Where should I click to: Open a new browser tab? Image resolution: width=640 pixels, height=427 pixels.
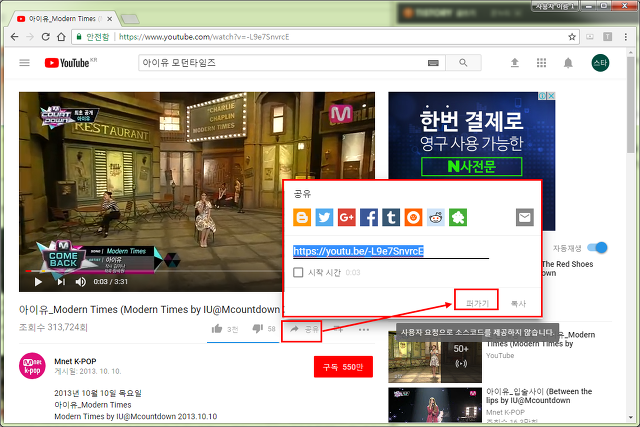coord(130,19)
